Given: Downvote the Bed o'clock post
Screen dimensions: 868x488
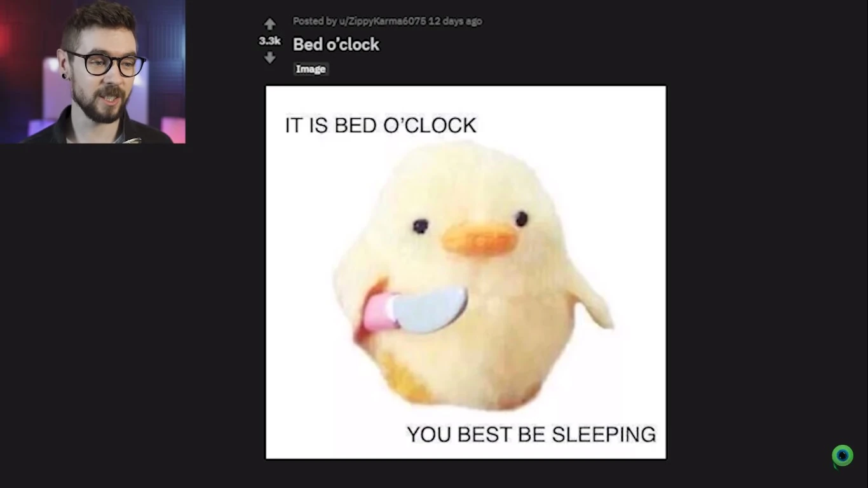Looking at the screenshot, I should (270, 57).
